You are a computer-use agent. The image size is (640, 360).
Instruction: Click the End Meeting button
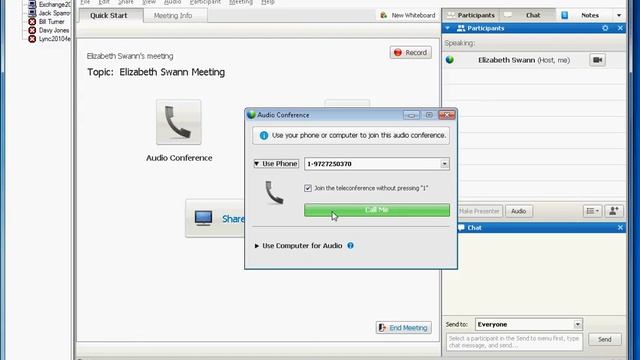coord(404,328)
